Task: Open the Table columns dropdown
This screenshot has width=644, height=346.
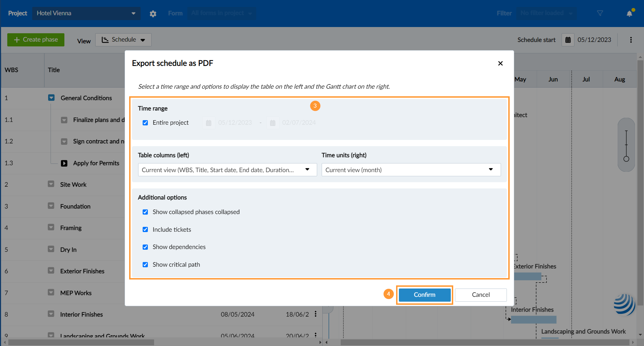Action: [227, 170]
